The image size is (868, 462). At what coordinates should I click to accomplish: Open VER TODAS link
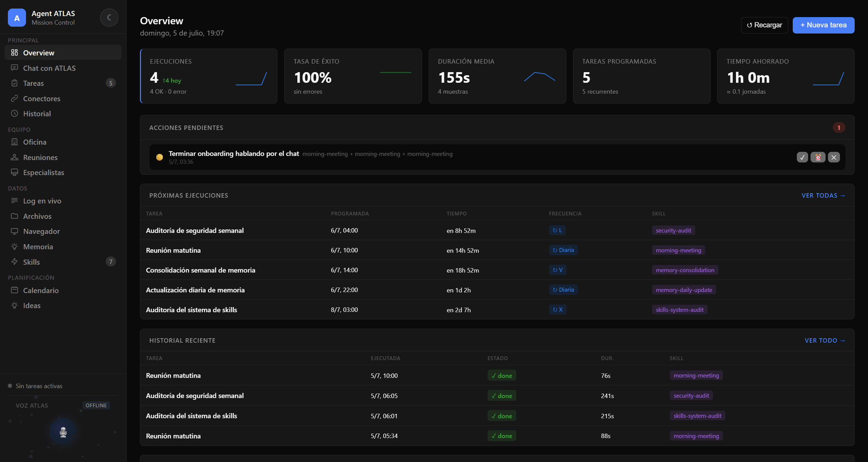(823, 195)
